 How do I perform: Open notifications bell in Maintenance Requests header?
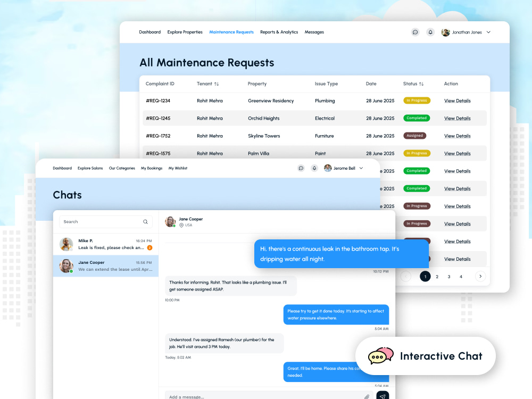pos(430,32)
